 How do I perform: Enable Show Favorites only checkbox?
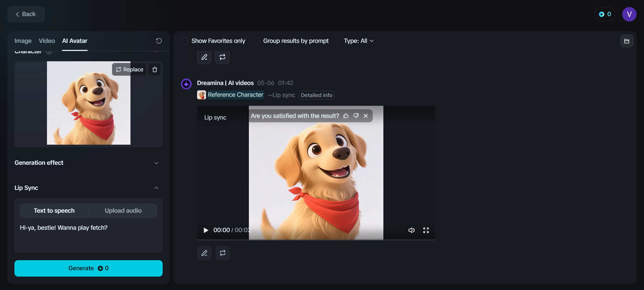tap(184, 41)
